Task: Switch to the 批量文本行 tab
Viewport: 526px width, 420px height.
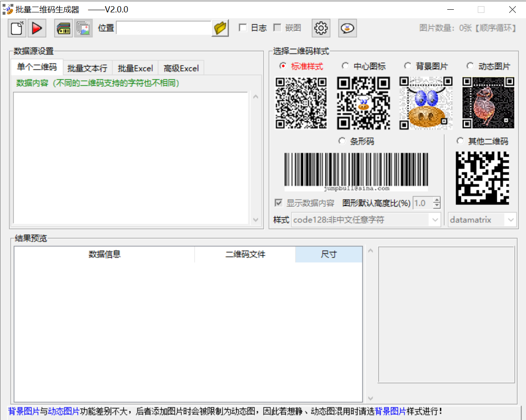Action: pyautogui.click(x=87, y=68)
